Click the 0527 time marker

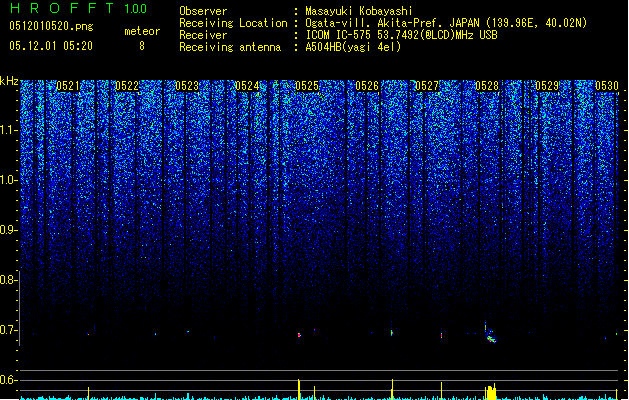(x=427, y=86)
